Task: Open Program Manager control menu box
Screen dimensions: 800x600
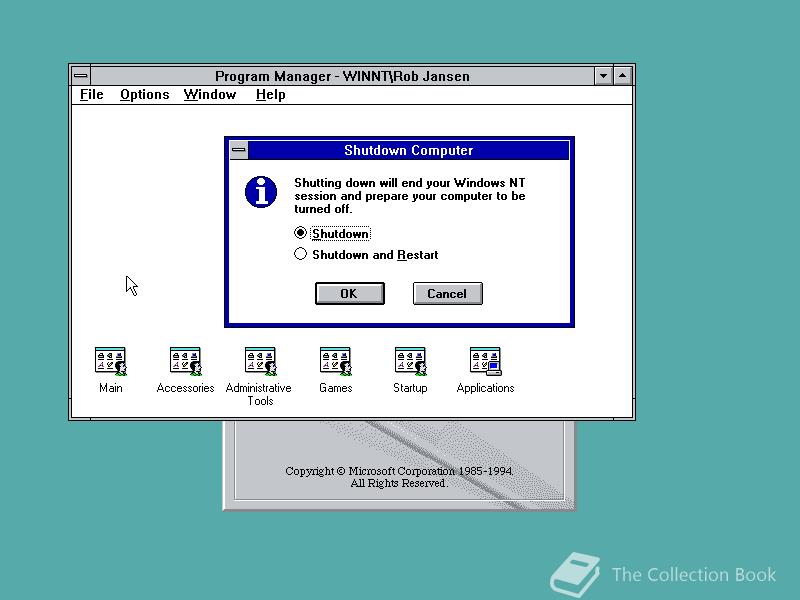Action: [x=81, y=76]
